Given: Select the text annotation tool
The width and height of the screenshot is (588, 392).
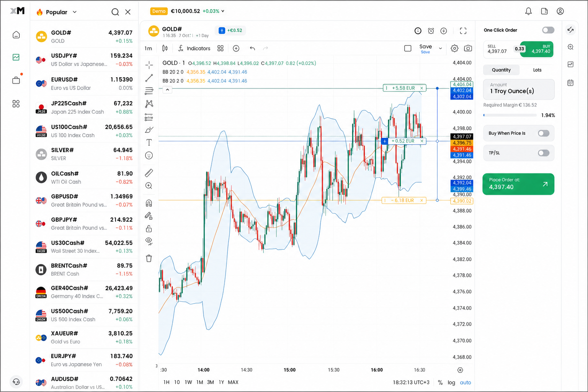Looking at the screenshot, I should [149, 142].
